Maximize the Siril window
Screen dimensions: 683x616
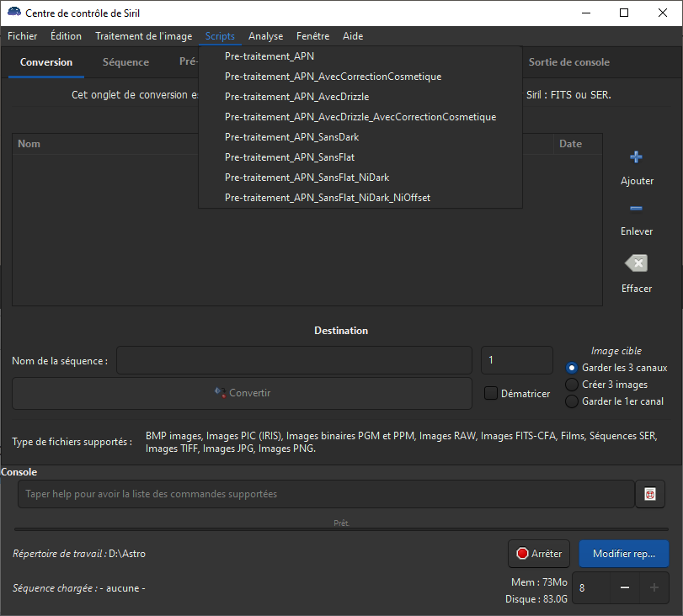tap(624, 13)
